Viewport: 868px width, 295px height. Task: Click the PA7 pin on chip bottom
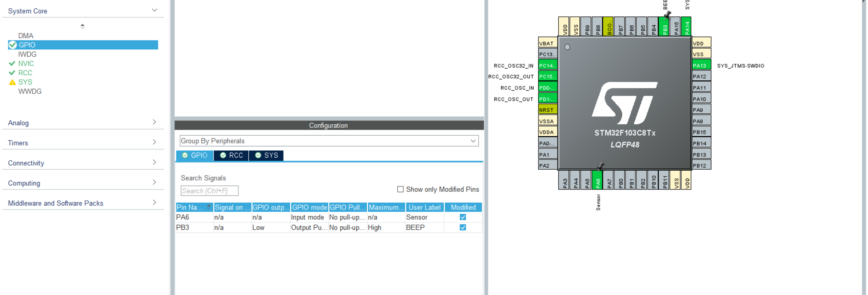(x=609, y=180)
